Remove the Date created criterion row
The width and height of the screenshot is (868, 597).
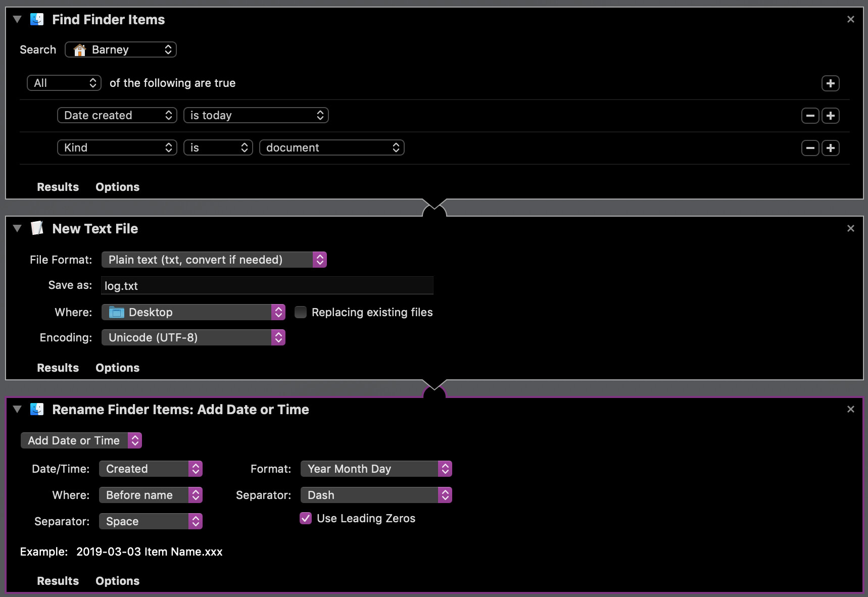click(x=810, y=116)
